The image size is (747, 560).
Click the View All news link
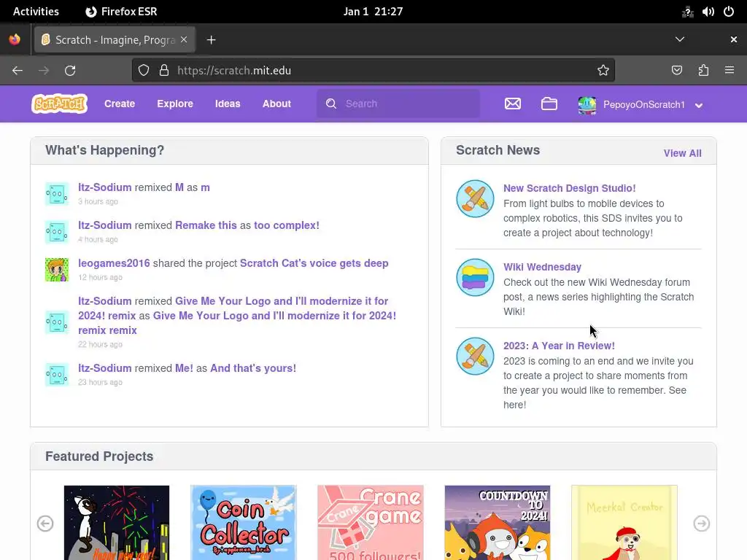(682, 153)
